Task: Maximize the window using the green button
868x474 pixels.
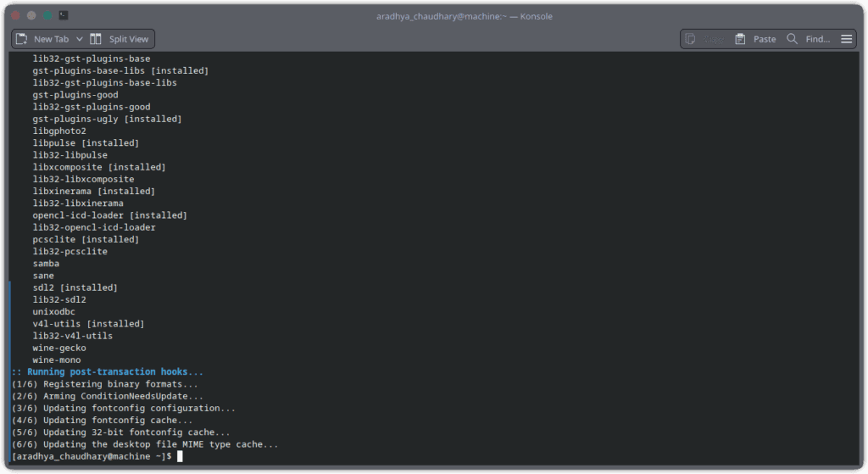Action: (x=47, y=15)
